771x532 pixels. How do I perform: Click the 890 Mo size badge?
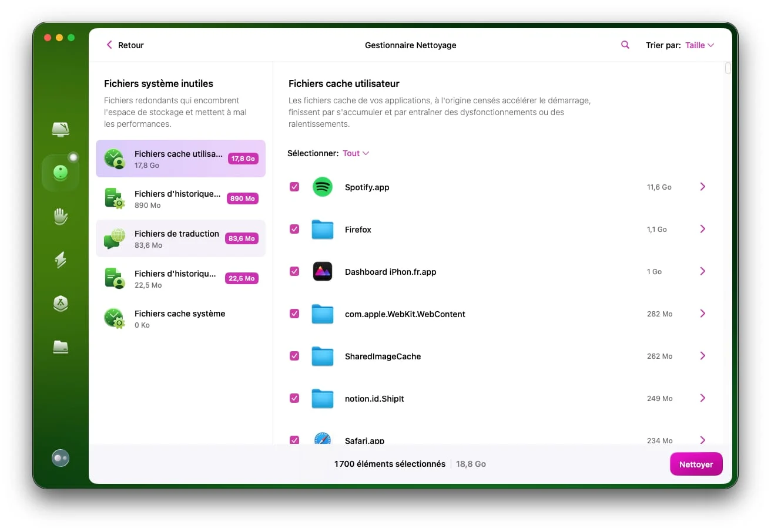[x=243, y=198]
